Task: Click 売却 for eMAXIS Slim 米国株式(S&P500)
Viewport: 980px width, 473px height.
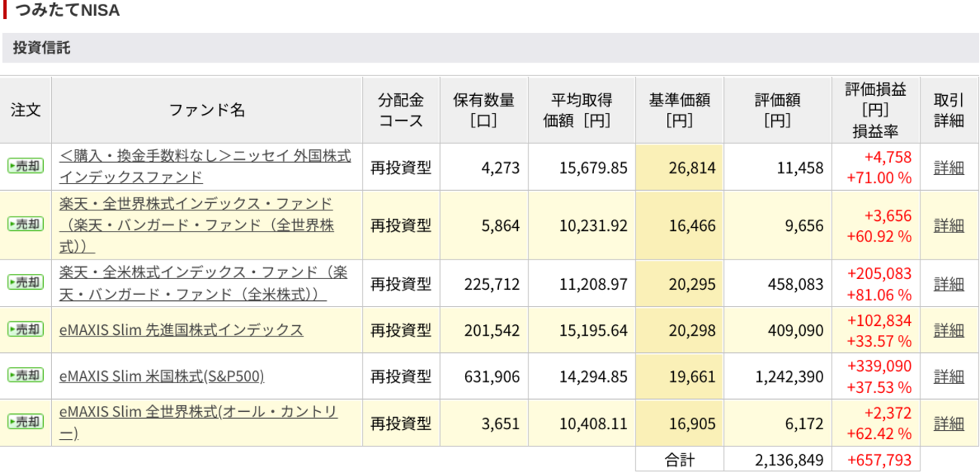Action: click(x=26, y=376)
